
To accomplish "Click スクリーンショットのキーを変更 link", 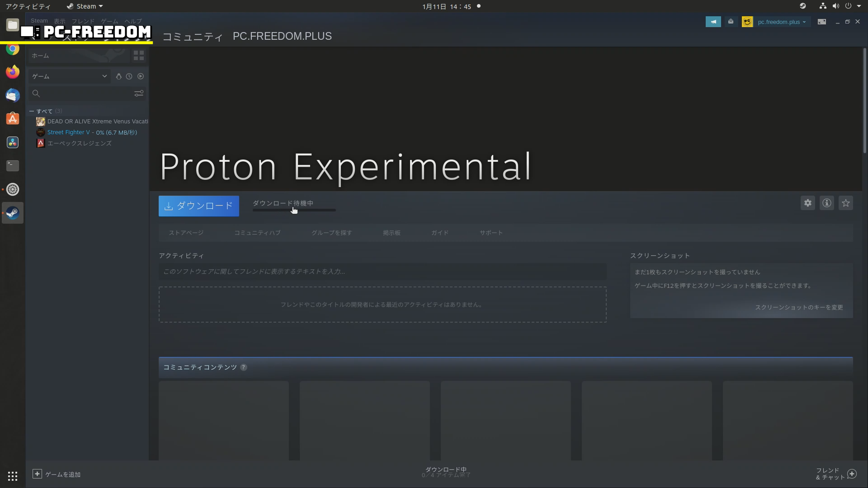I will point(798,307).
